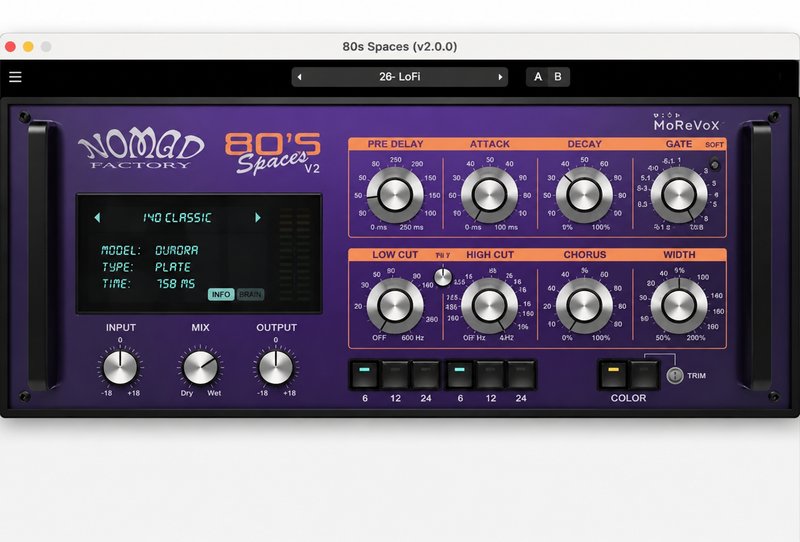Click the PRE DELAY knob

point(395,194)
